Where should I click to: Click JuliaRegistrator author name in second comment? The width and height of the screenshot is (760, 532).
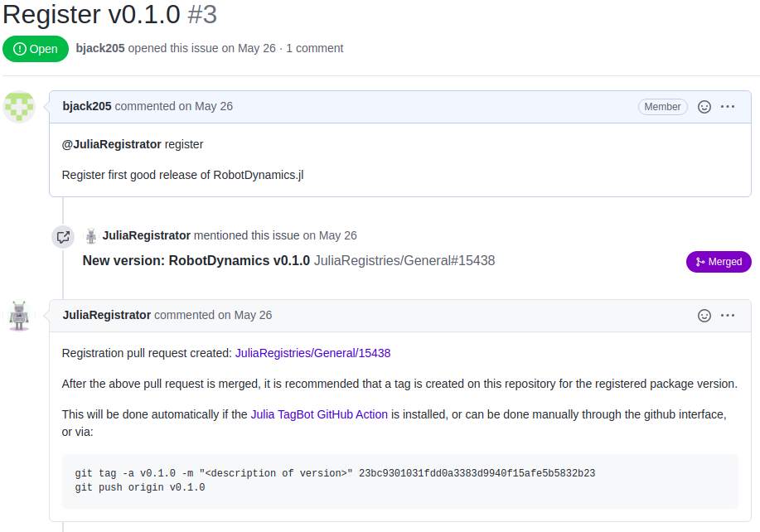tap(107, 315)
